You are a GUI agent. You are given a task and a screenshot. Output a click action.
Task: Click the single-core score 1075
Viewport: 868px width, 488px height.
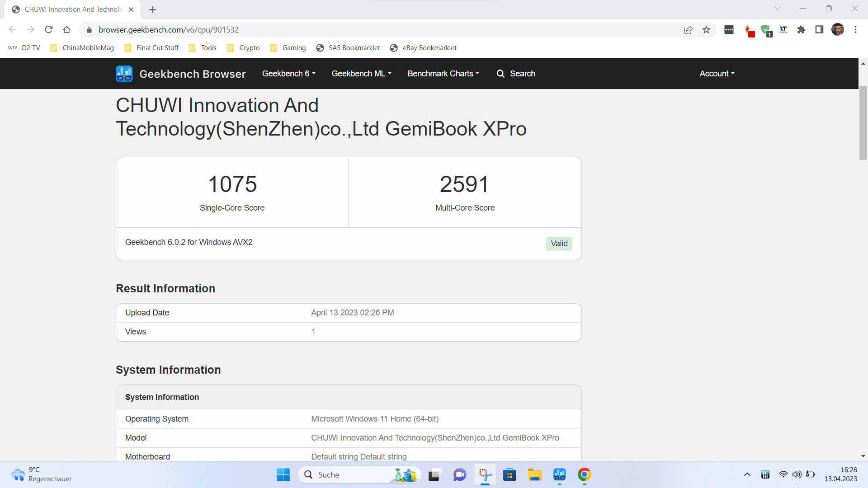(232, 184)
